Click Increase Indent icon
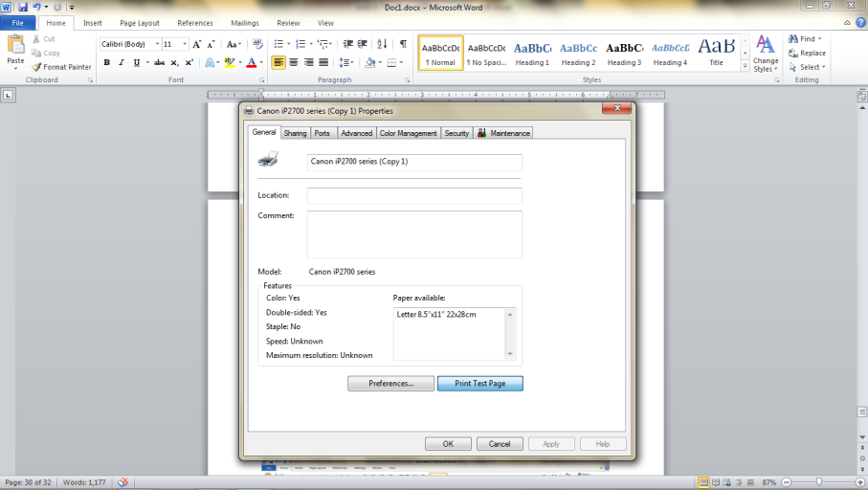Screen dimensions: 868x490 pyautogui.click(x=363, y=44)
